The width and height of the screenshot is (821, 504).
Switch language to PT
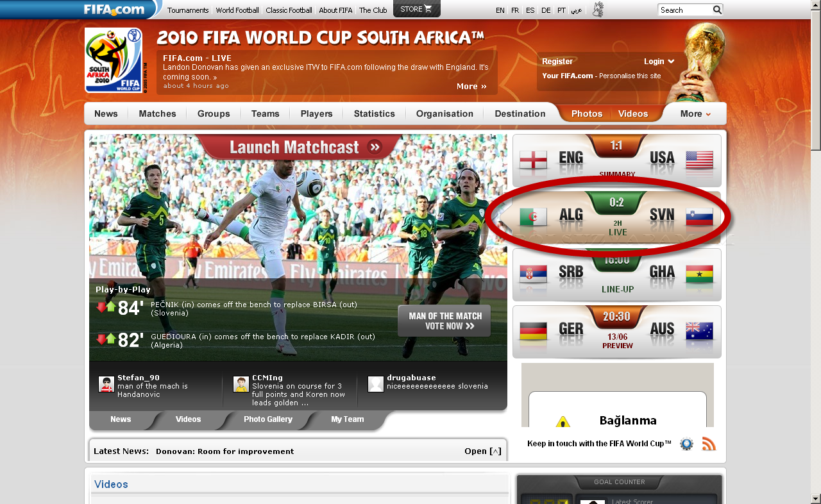tap(561, 10)
